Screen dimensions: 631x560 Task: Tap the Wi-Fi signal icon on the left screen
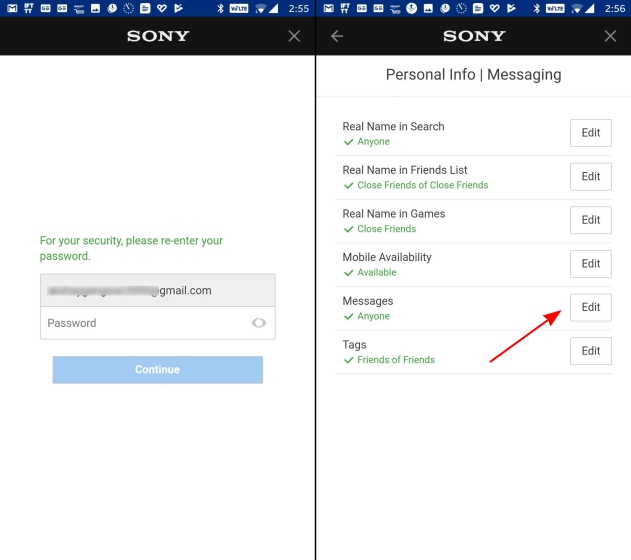pyautogui.click(x=261, y=8)
